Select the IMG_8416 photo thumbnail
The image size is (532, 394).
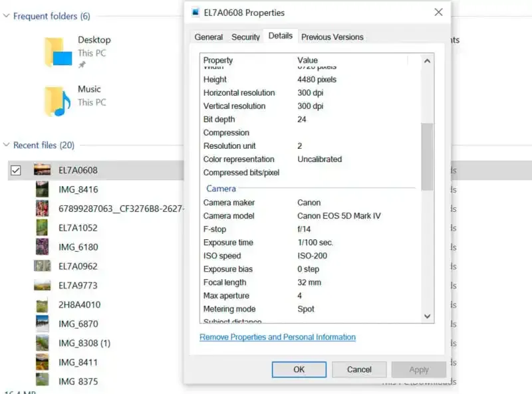coord(43,187)
